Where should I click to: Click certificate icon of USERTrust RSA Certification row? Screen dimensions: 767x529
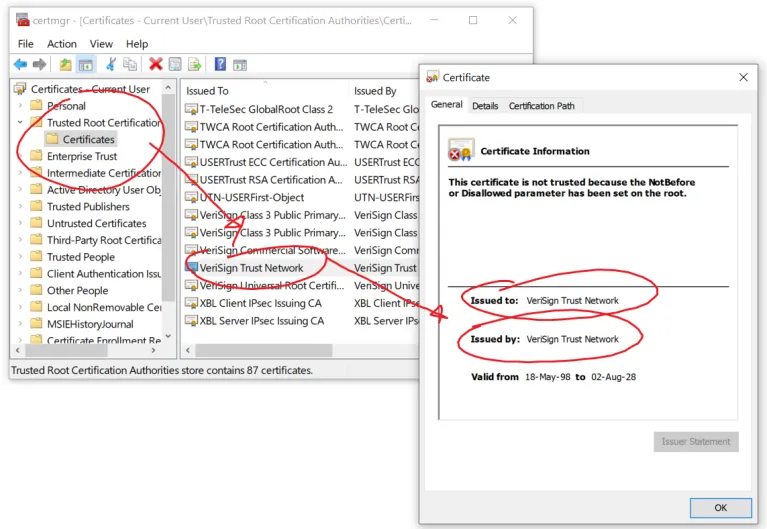click(191, 180)
